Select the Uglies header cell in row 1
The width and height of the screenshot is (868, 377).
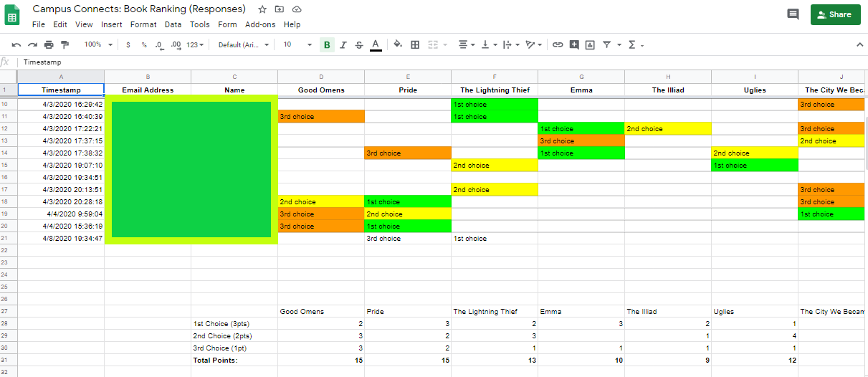754,90
